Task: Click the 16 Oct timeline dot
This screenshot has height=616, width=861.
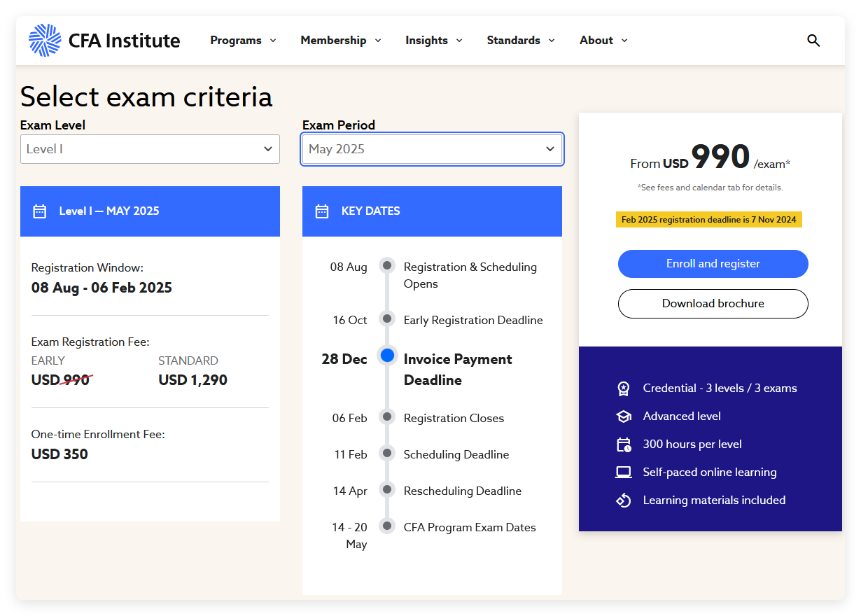Action: (x=387, y=318)
